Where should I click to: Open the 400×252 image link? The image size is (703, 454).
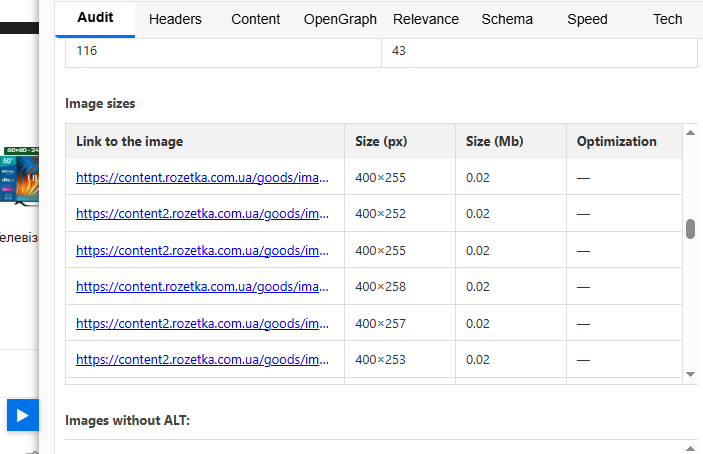click(202, 213)
